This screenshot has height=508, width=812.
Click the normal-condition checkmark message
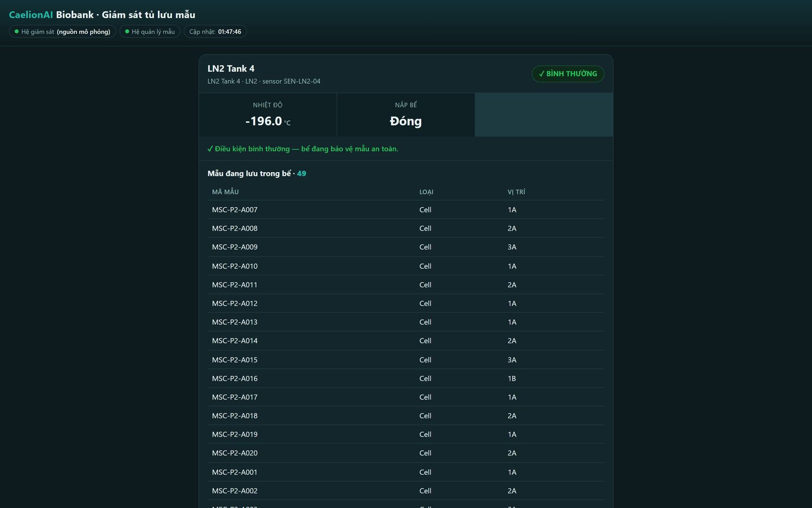pos(303,149)
